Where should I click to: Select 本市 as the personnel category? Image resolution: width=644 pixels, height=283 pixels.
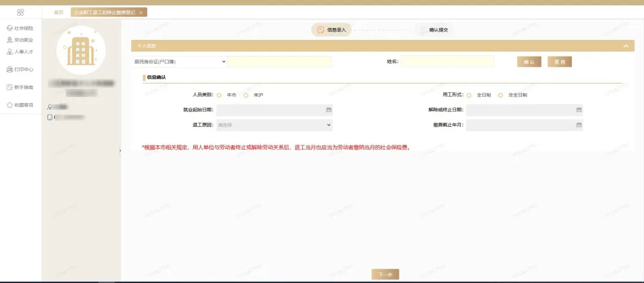pos(219,95)
